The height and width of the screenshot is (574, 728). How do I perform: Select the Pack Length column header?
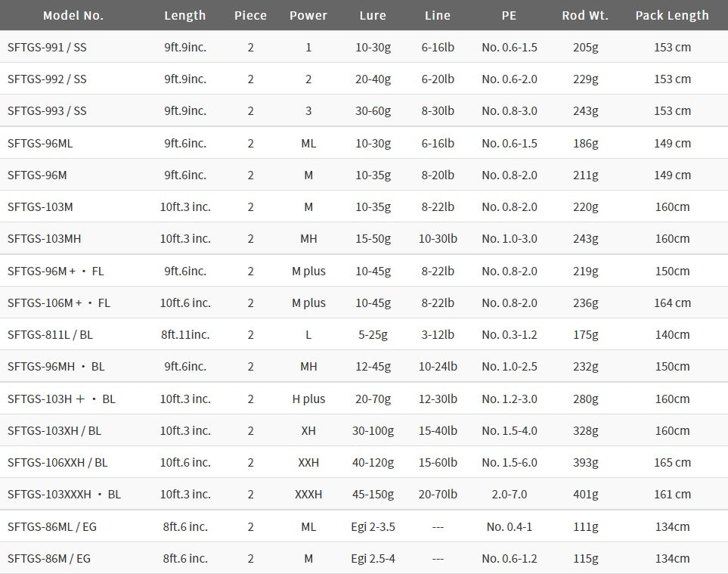[x=672, y=15]
